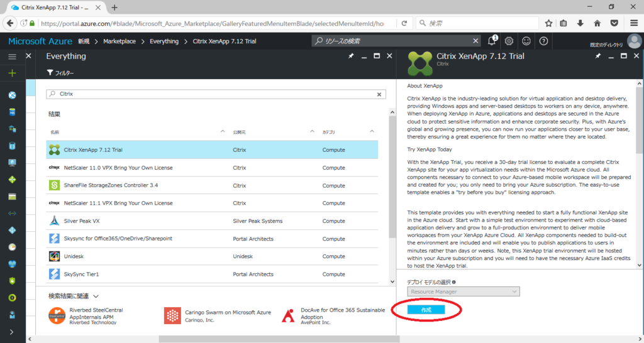Screen dimensions: 644x343
Task: Expand the 検索結果に関連 related section chevron
Action: coord(96,297)
